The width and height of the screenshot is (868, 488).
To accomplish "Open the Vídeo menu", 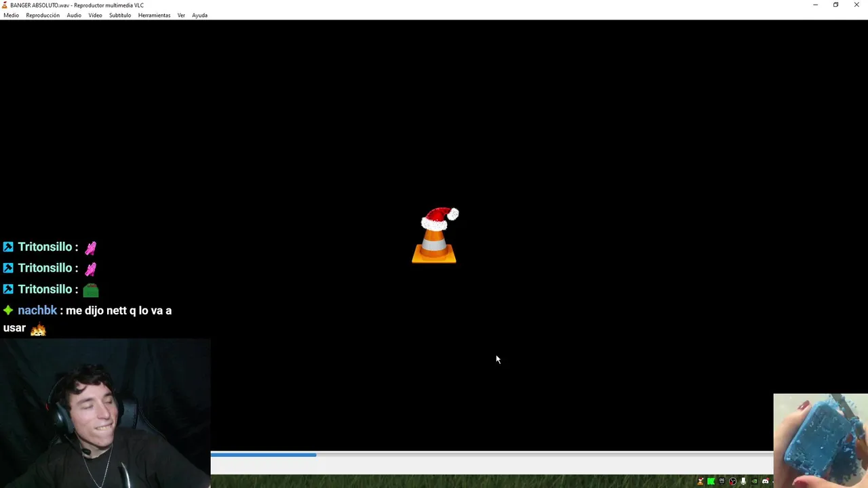I will point(95,15).
